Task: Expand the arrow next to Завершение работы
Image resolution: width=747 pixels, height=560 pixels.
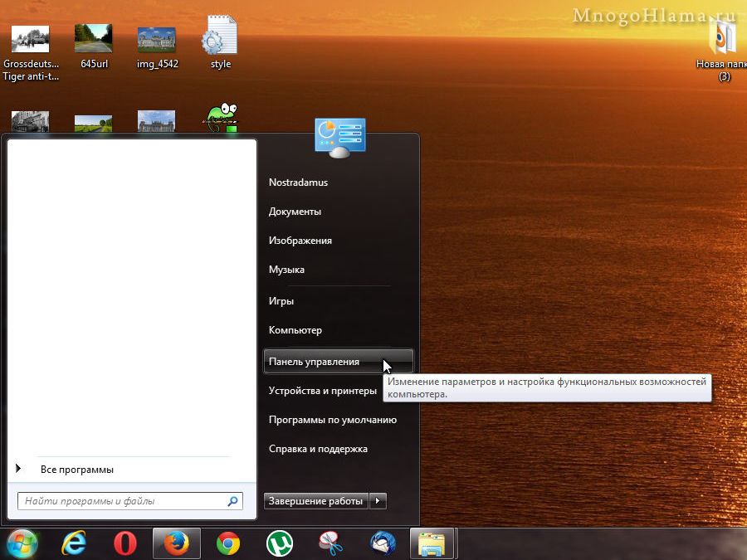Action: click(x=378, y=501)
